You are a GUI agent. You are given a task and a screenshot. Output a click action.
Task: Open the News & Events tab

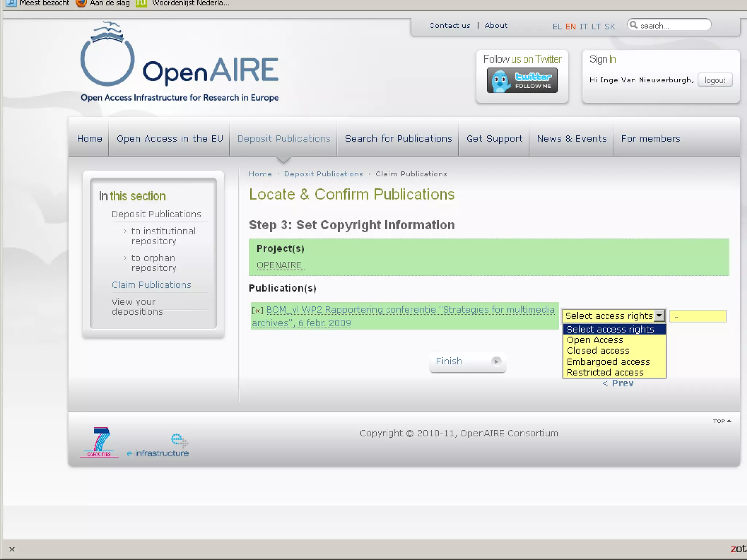pyautogui.click(x=572, y=139)
